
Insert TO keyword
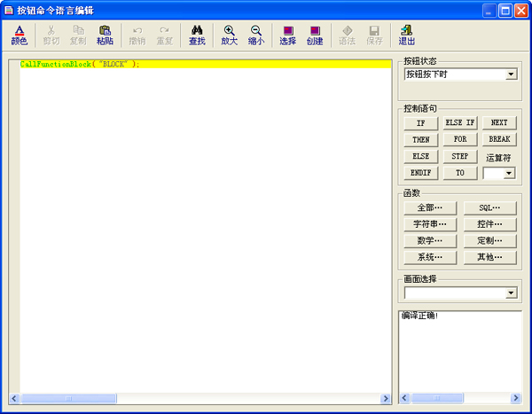click(x=460, y=173)
